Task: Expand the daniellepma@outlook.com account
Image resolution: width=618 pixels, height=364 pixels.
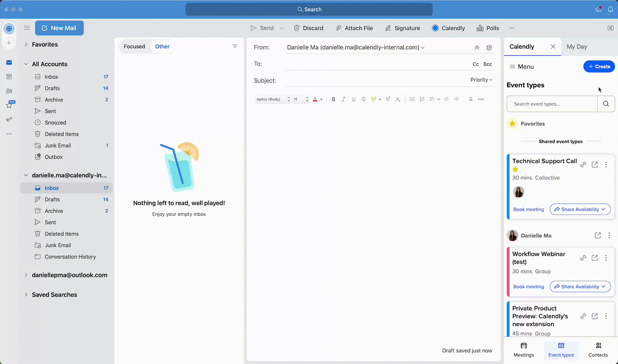Action: click(x=26, y=275)
